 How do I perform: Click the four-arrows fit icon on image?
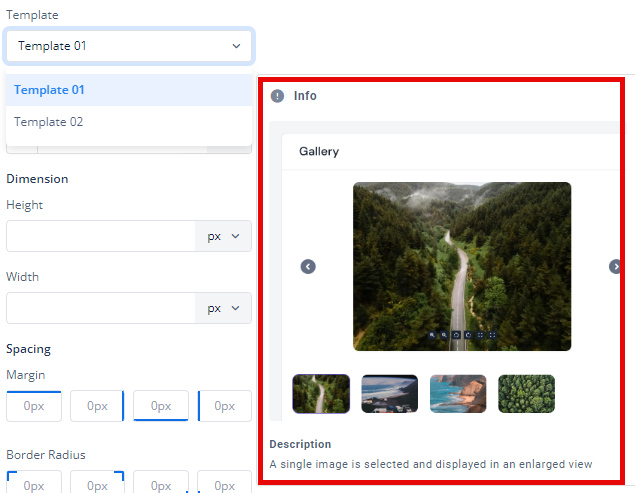tap(480, 335)
